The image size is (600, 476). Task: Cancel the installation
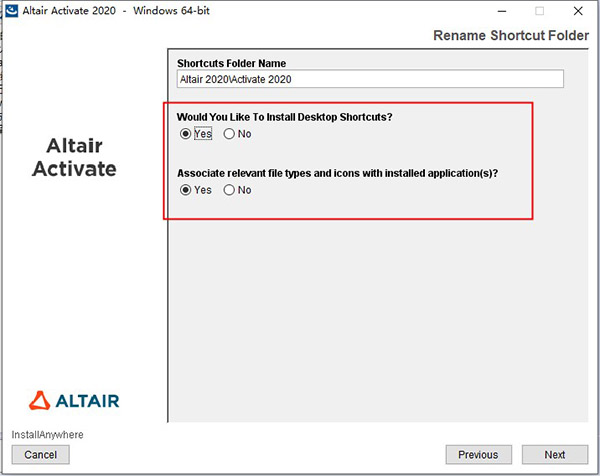pyautogui.click(x=41, y=455)
